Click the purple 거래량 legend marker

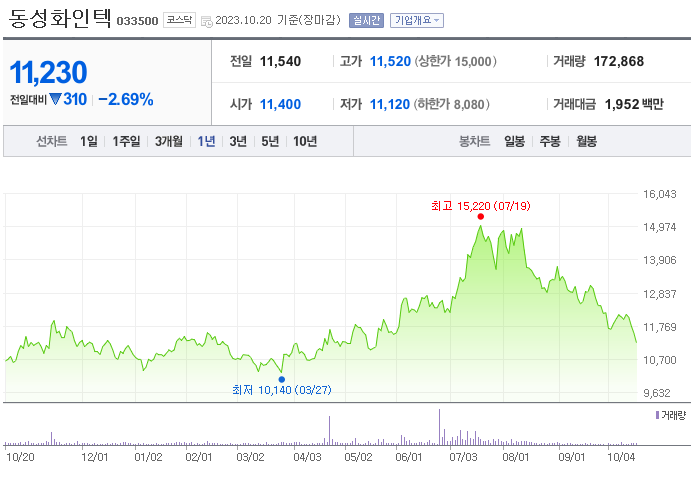coord(657,415)
